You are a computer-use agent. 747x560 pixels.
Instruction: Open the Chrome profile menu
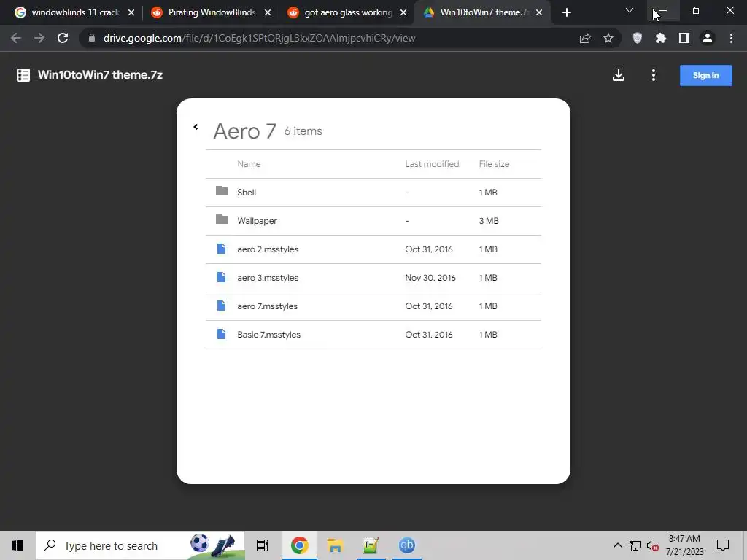click(x=708, y=38)
